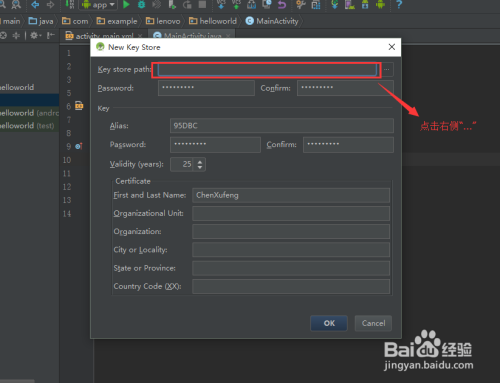Decrease Validity years with the down arrow
500x383 pixels.
pos(200,167)
